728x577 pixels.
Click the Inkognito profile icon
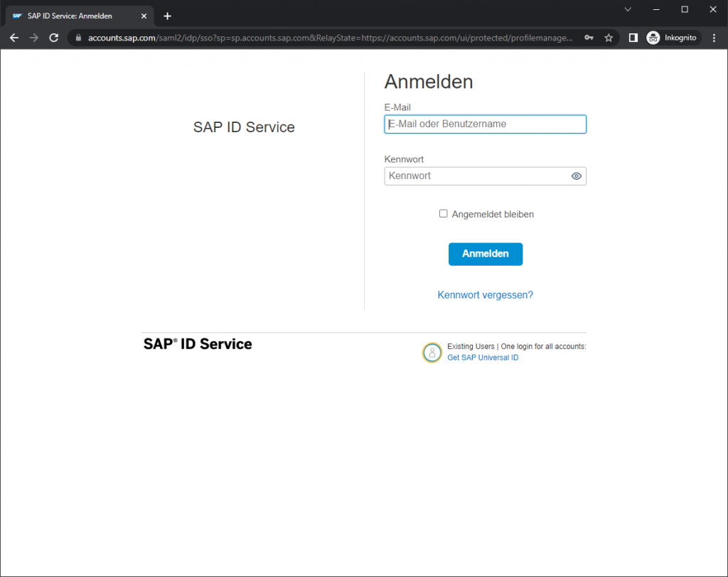[x=653, y=38]
